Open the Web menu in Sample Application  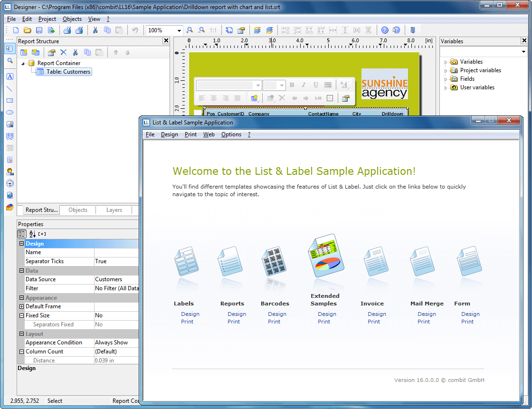coord(209,134)
